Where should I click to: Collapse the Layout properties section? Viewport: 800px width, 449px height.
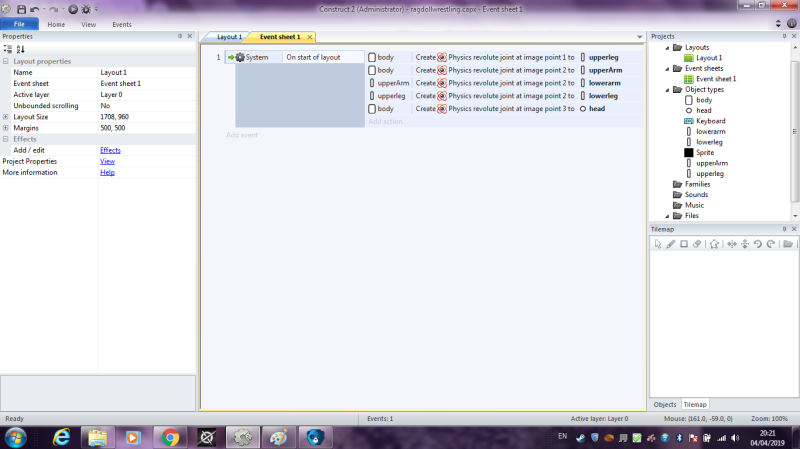click(6, 61)
